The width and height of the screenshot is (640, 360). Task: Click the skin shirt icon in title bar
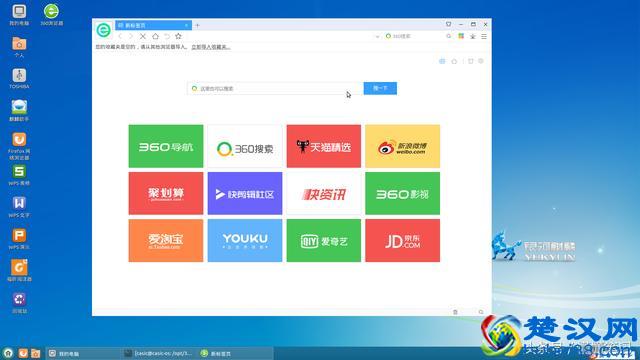tap(449, 24)
